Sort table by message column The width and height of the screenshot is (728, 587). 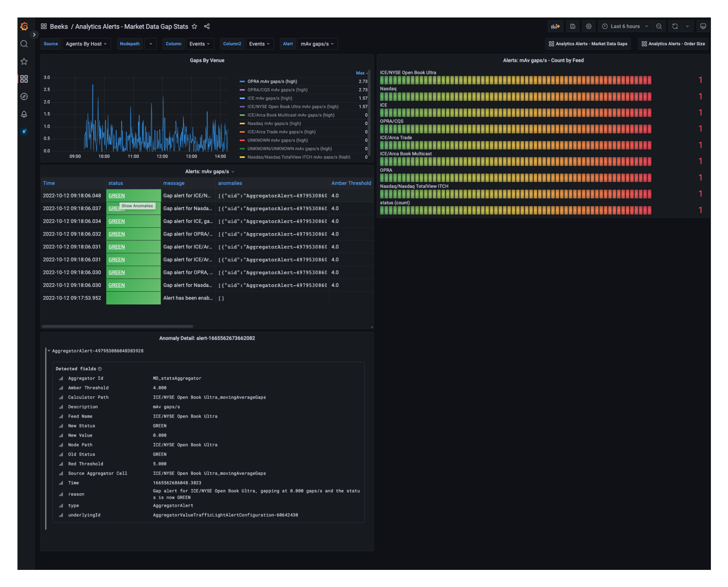coord(174,183)
